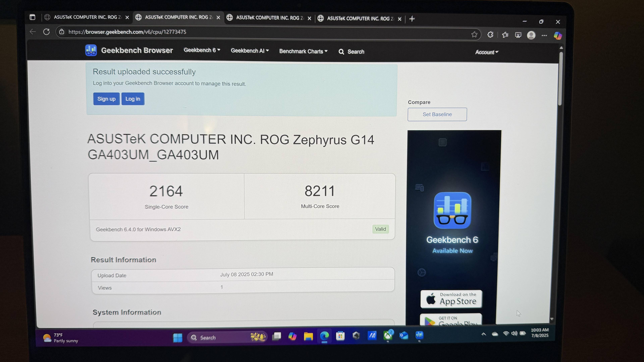Click the browser profile avatar icon
Viewport: 644px width, 362px height.
[531, 35]
